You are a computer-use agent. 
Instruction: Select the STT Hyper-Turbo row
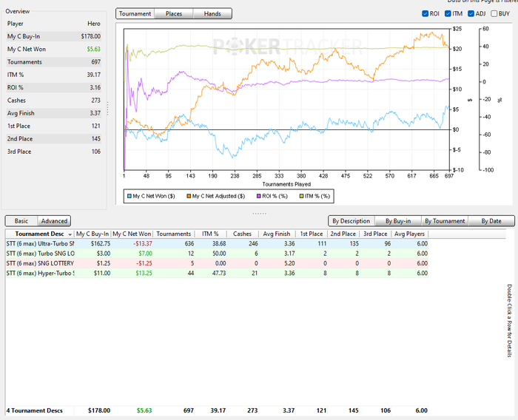(x=217, y=273)
